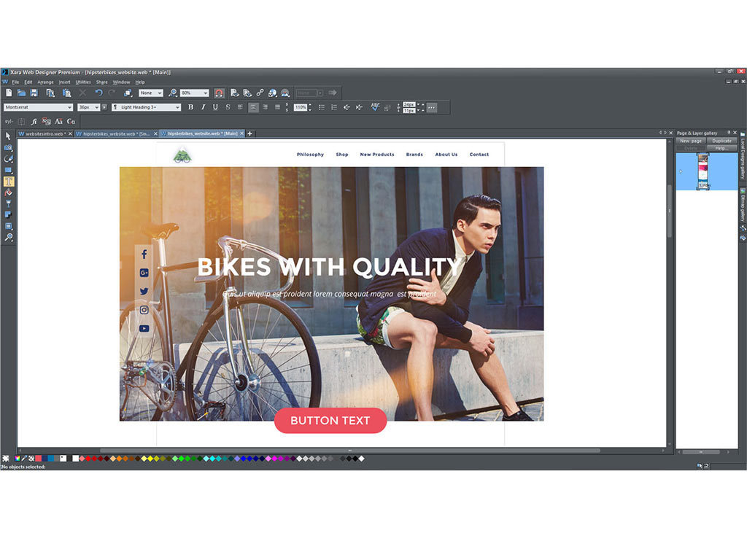Viewport: 747px width, 560px height.
Task: Click the Facebook icon on the webpage
Action: [144, 254]
